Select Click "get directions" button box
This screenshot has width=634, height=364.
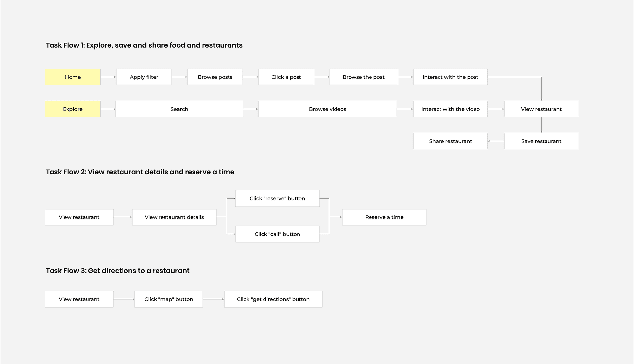click(x=273, y=299)
